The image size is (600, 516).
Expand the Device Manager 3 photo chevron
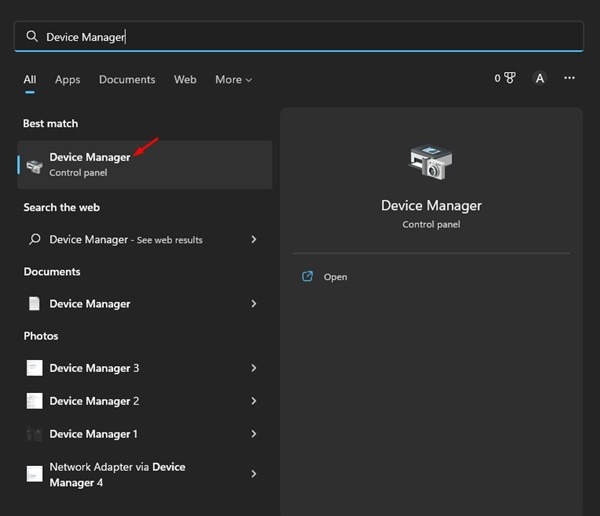pyautogui.click(x=254, y=368)
